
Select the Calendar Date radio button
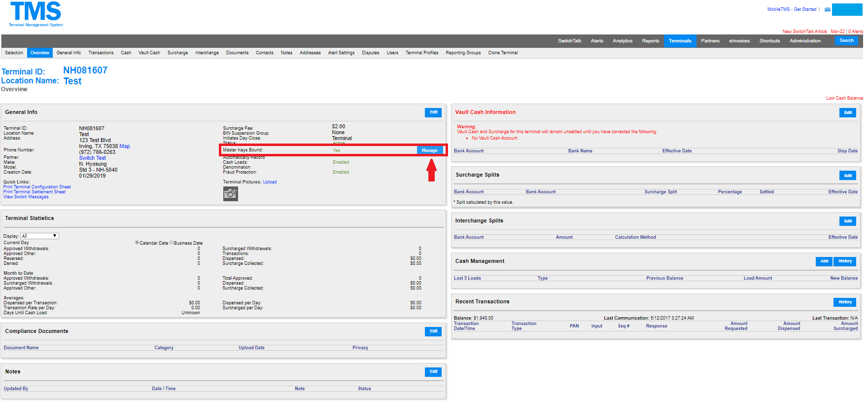(x=137, y=243)
